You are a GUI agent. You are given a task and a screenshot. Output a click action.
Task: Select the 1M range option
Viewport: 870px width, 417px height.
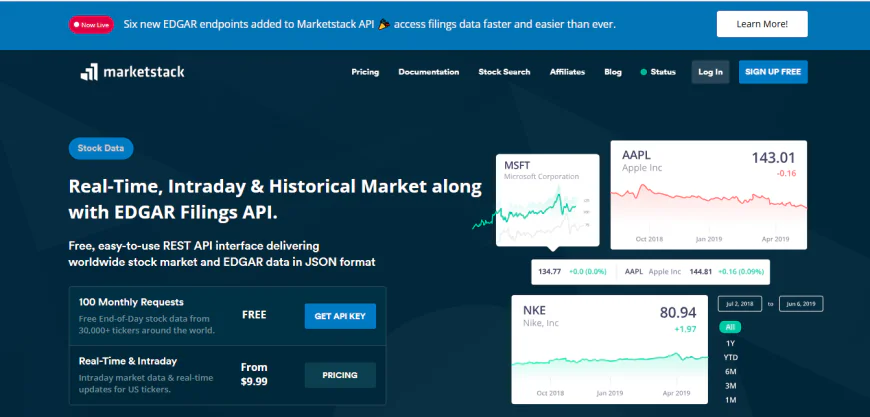(730, 400)
